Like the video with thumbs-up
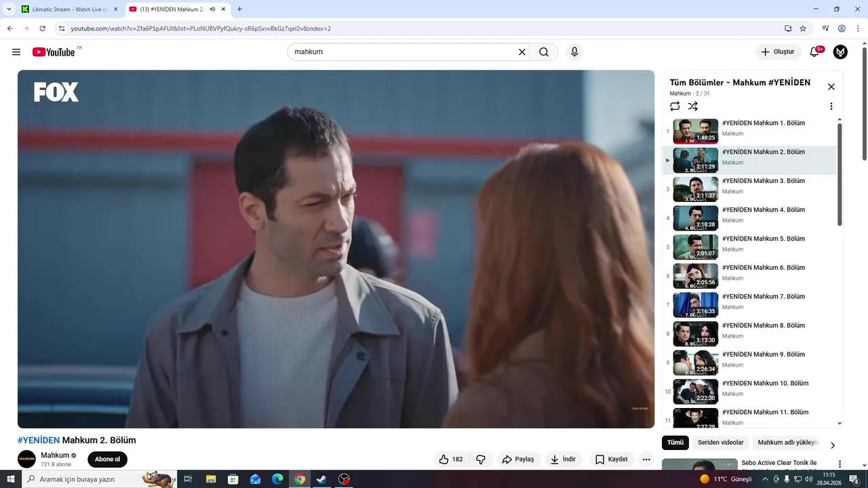Screen dimensions: 868x488 [x=451, y=460]
